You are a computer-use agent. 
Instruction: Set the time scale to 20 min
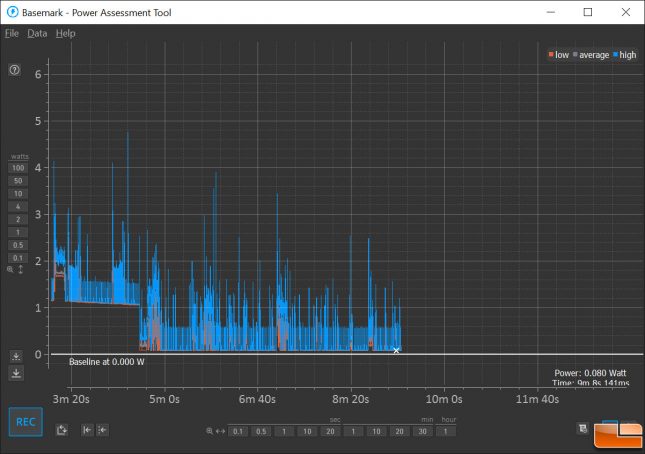coord(399,431)
